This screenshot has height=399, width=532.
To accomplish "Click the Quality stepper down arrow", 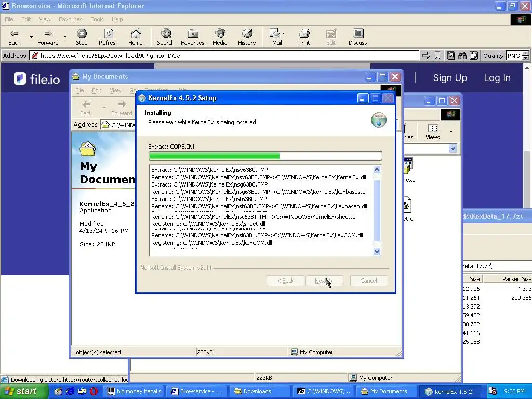I will tap(526, 58).
